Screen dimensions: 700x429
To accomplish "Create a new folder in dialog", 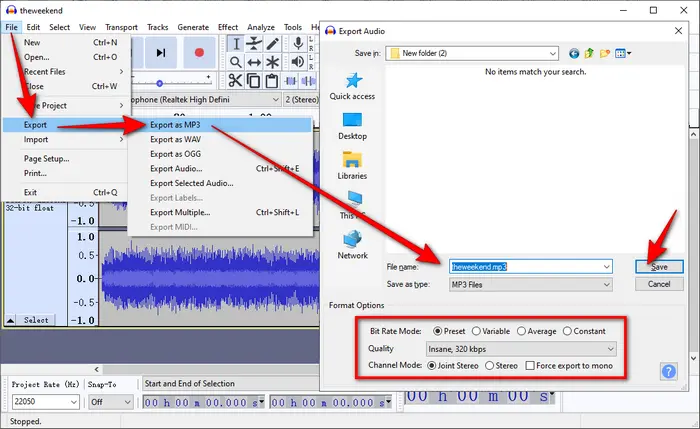I will click(604, 54).
